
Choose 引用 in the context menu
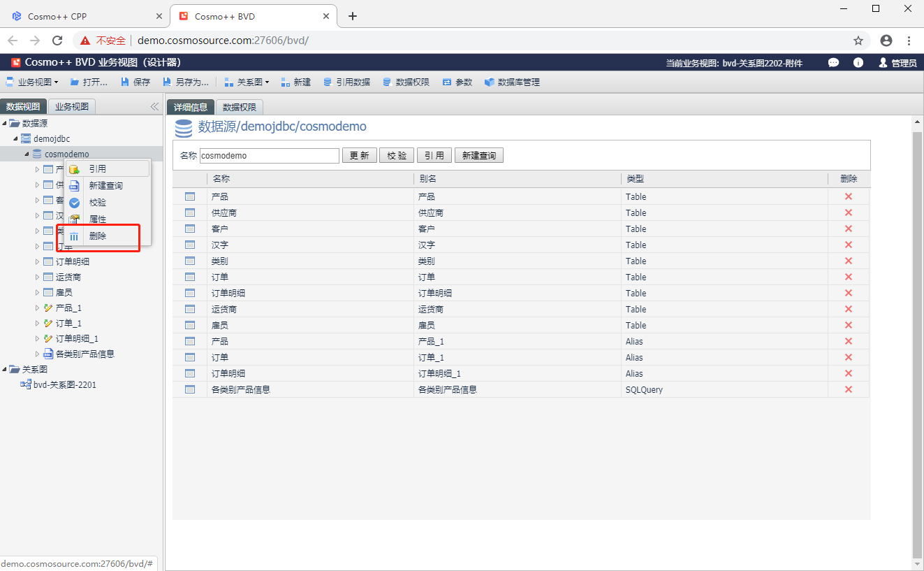[x=108, y=168]
